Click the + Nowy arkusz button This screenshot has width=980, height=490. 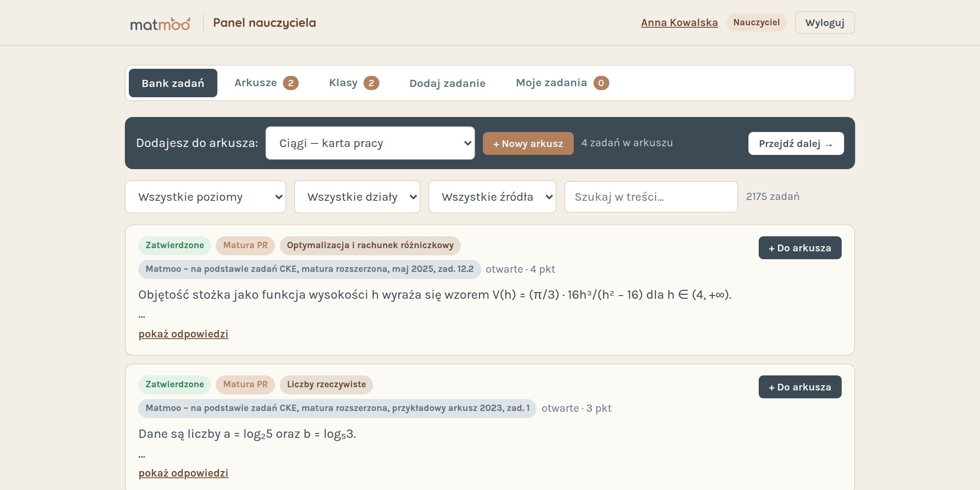pyautogui.click(x=528, y=143)
